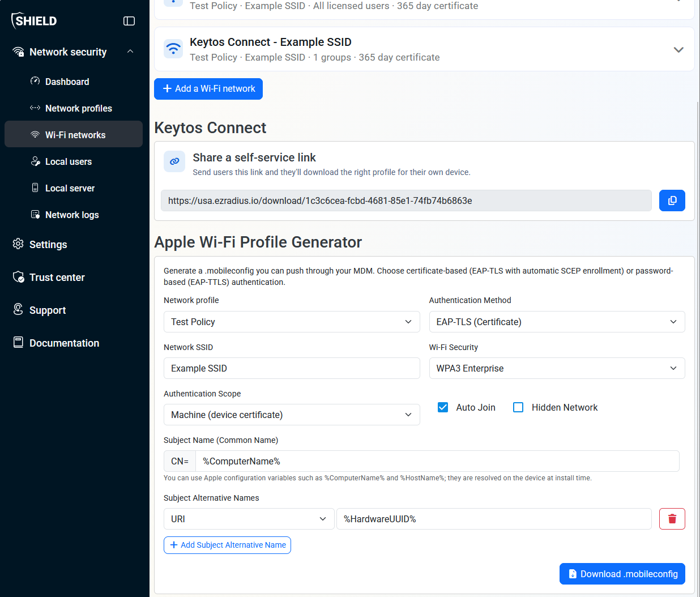This screenshot has height=597, width=700.
Task: Click the Subject Alternative Names label
Action: point(211,498)
